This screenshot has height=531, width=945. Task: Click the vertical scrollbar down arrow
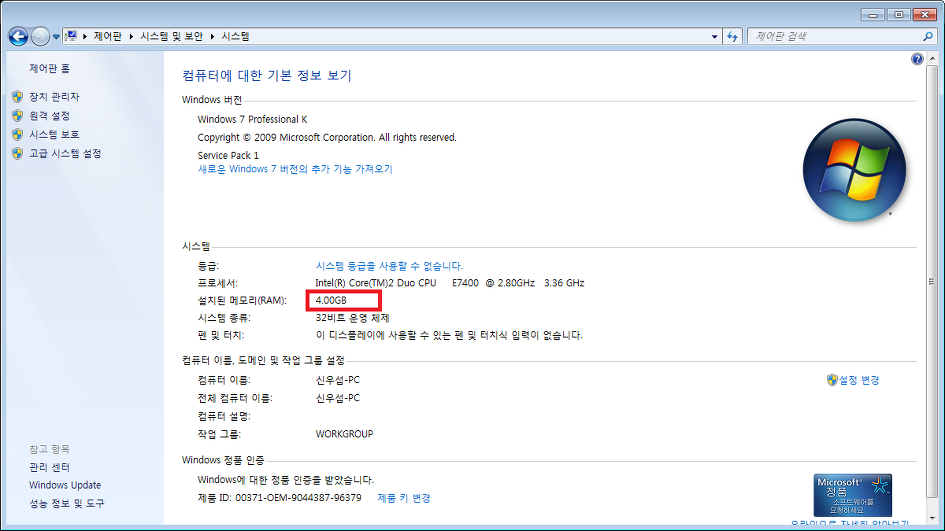coord(932,518)
